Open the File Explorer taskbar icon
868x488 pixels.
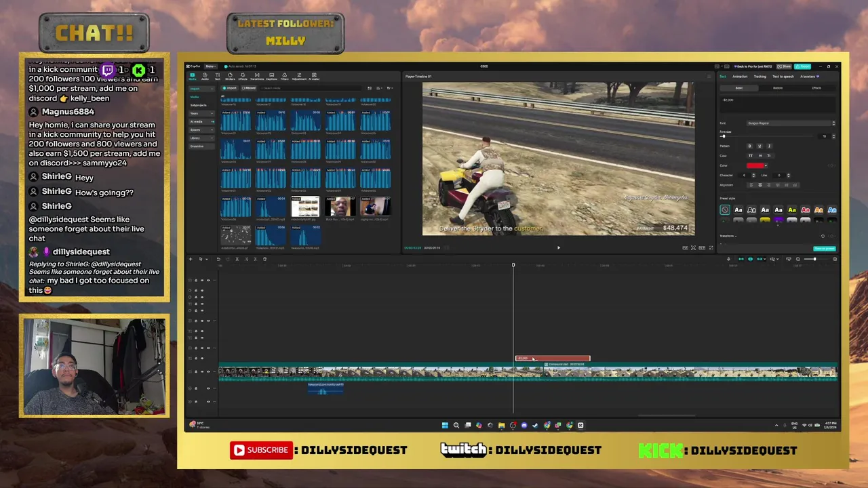(501, 425)
